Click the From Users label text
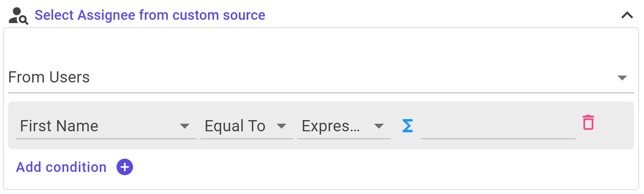This screenshot has height=194, width=644. (x=49, y=78)
